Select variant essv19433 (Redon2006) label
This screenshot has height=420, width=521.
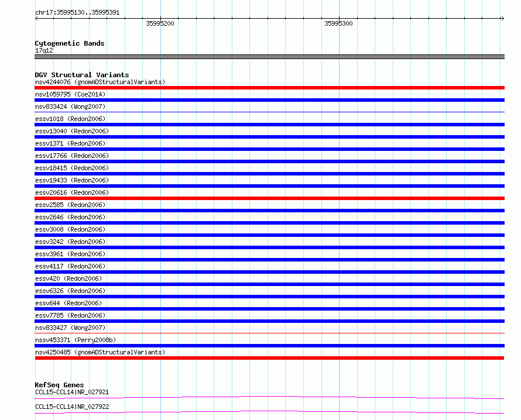click(x=72, y=180)
